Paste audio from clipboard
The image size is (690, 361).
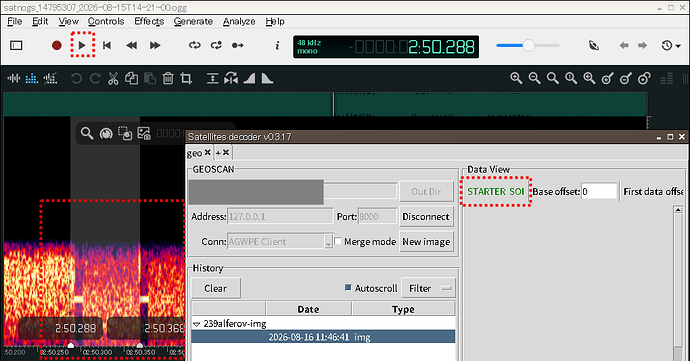(x=150, y=79)
